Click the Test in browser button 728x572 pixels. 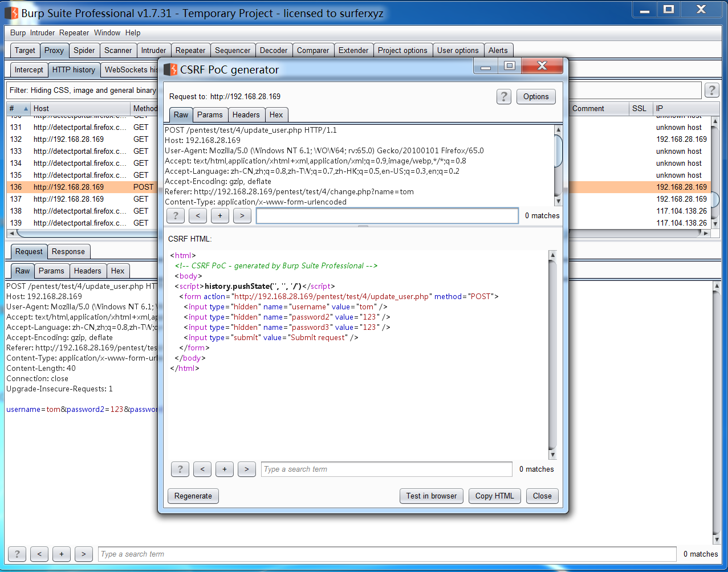click(432, 496)
